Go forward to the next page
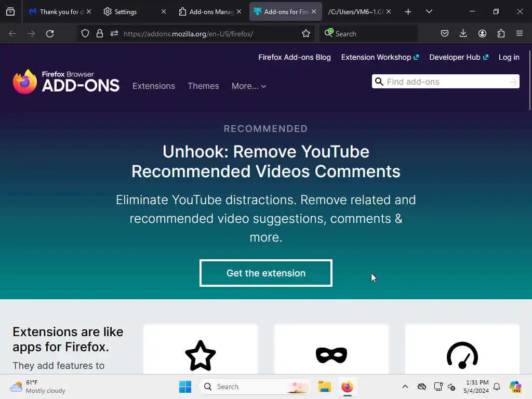 point(31,34)
